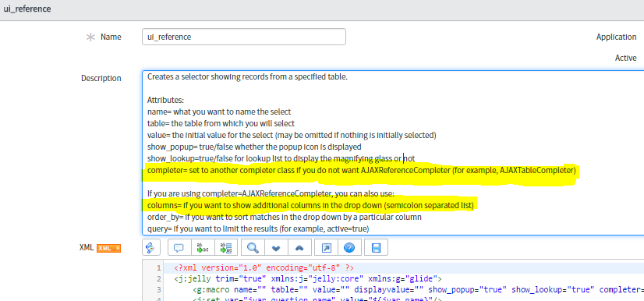Click the 'j:jelly trim' line in XML editor
Viewport: 644px width, 301px height.
[308, 279]
